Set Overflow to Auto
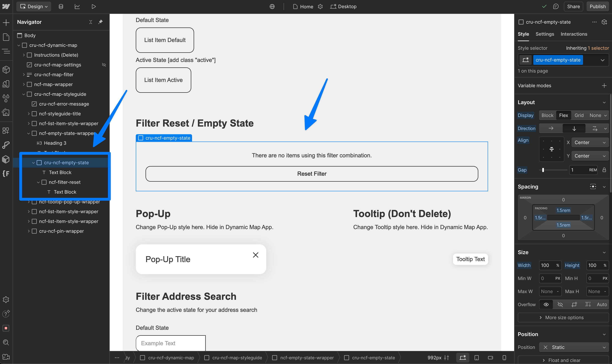612x364 pixels. coord(602,304)
